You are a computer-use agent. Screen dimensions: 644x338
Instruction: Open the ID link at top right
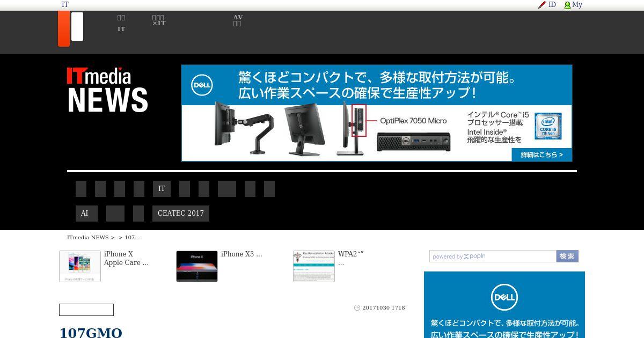552,5
